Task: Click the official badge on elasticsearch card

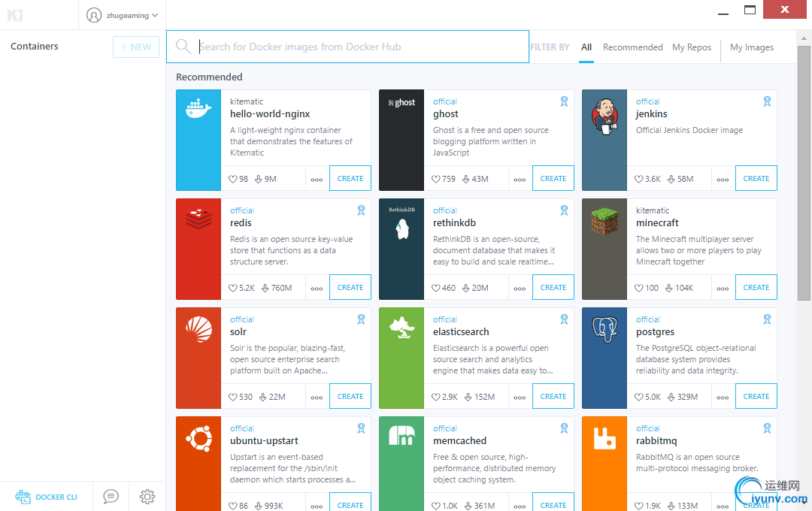Action: coord(564,319)
